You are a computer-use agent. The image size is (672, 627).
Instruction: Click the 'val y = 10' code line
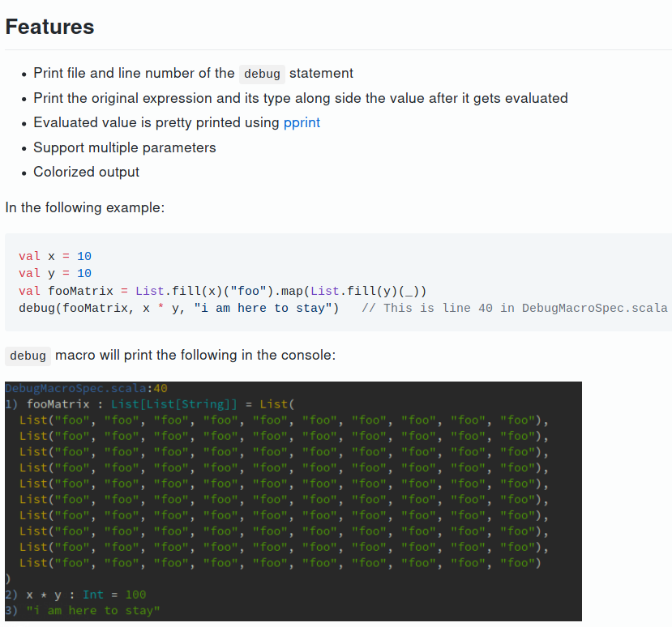[55, 273]
